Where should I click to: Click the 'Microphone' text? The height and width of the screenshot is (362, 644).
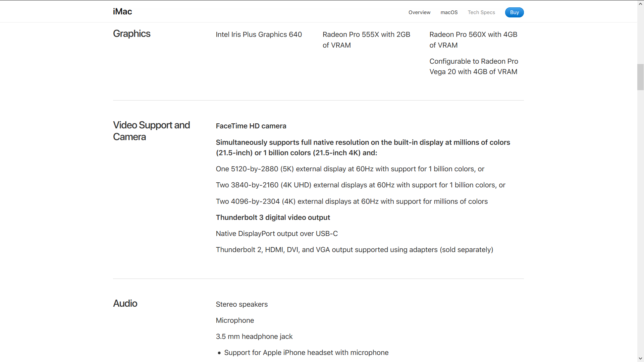(235, 320)
